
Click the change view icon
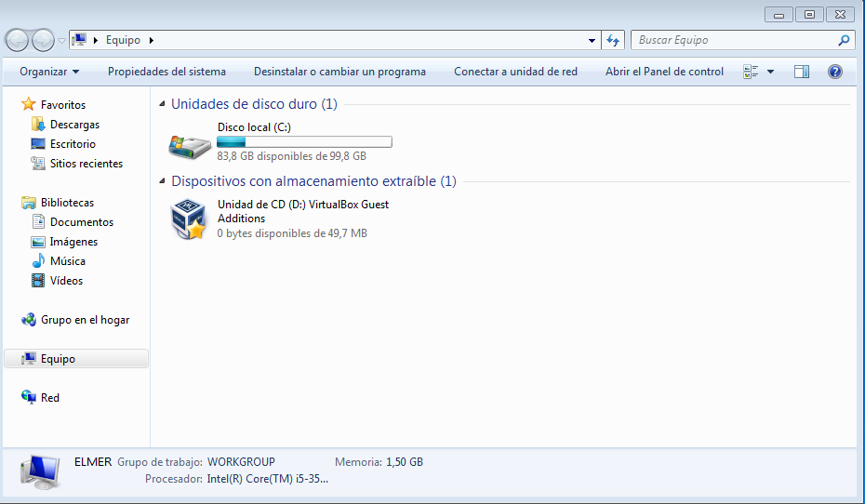(751, 72)
